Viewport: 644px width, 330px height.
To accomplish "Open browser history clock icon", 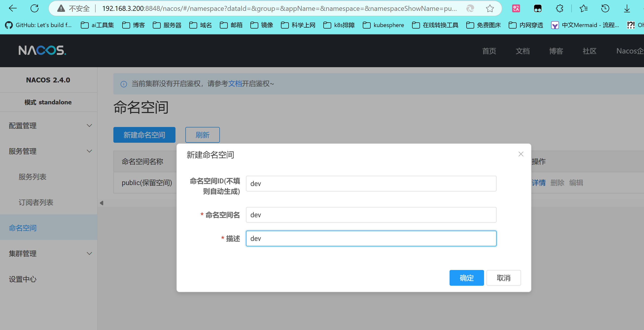I will click(605, 8).
